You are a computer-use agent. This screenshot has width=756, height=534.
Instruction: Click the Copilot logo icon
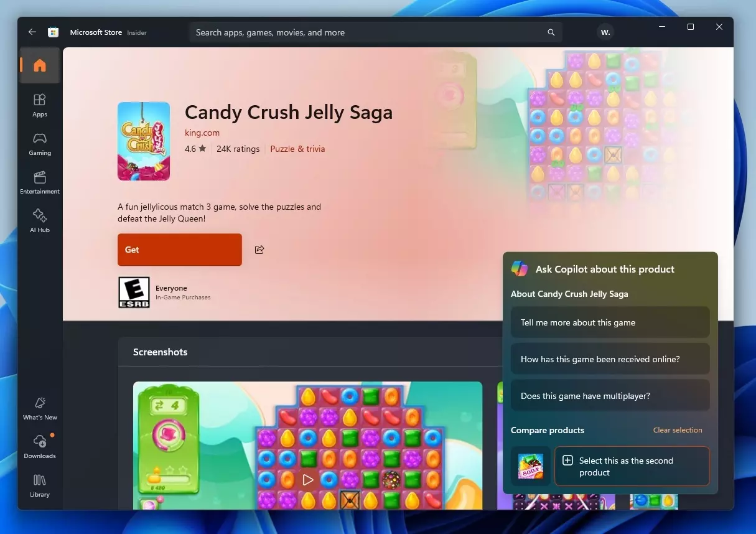520,269
